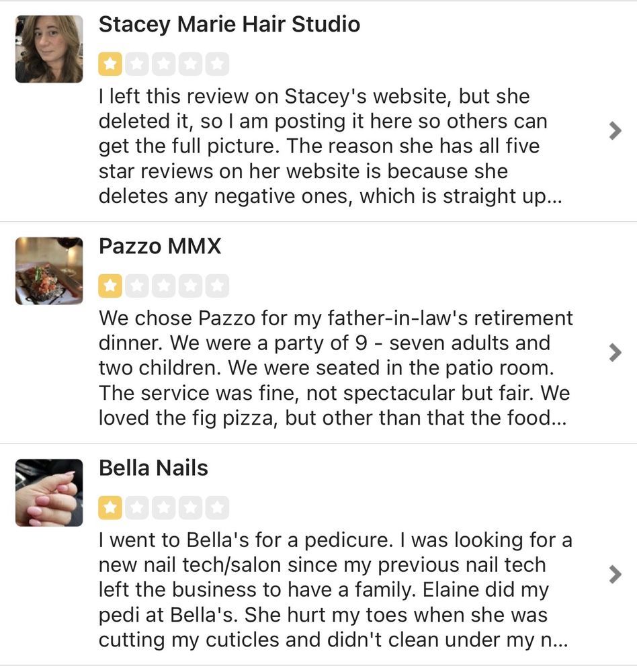Screen dimensions: 637x672
Task: Click fifth grey star on Stacey Marie rating
Action: click(x=217, y=65)
